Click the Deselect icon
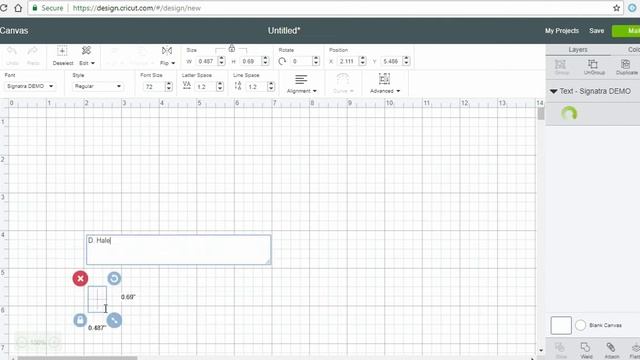This screenshot has width=640, height=360. click(62, 51)
